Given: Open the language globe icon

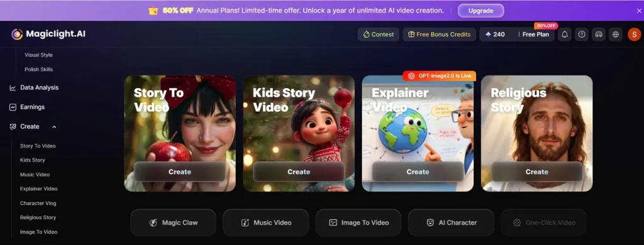Looking at the screenshot, I should click(615, 35).
